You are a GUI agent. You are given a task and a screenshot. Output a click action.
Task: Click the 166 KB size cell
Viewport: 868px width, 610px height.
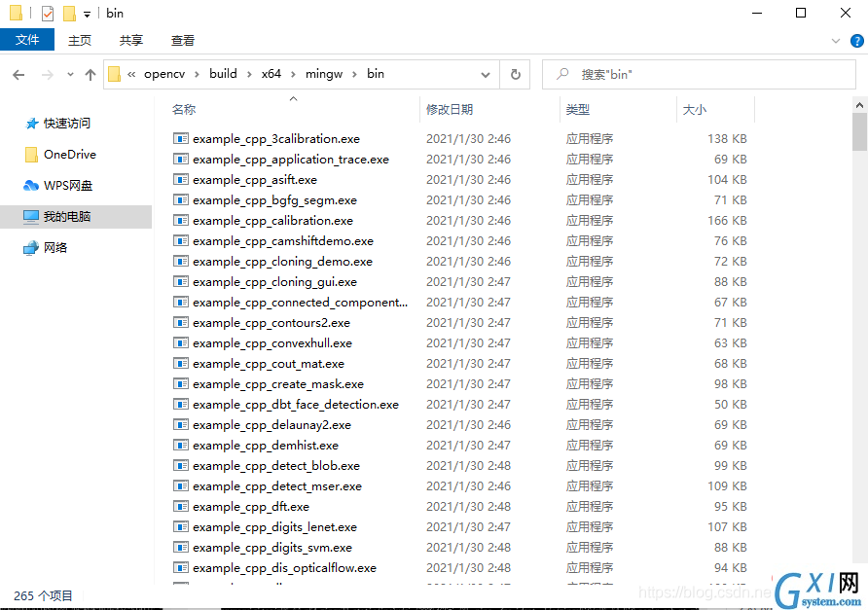tap(727, 220)
